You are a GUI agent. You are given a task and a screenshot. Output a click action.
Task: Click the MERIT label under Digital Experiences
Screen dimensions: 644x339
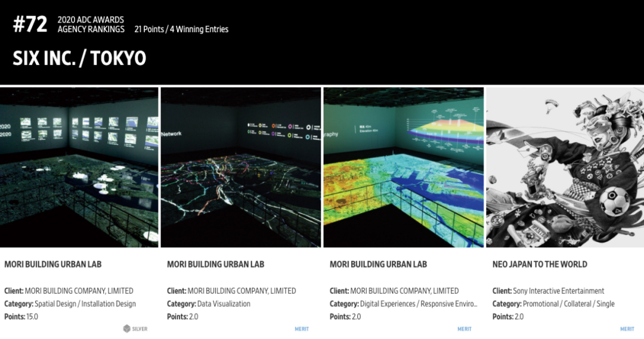click(x=465, y=329)
